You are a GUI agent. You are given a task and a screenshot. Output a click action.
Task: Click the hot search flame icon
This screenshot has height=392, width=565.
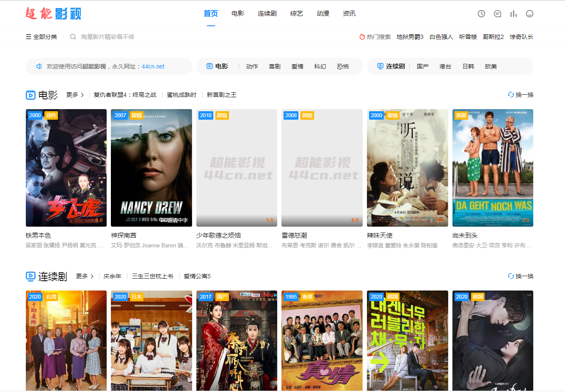click(362, 37)
